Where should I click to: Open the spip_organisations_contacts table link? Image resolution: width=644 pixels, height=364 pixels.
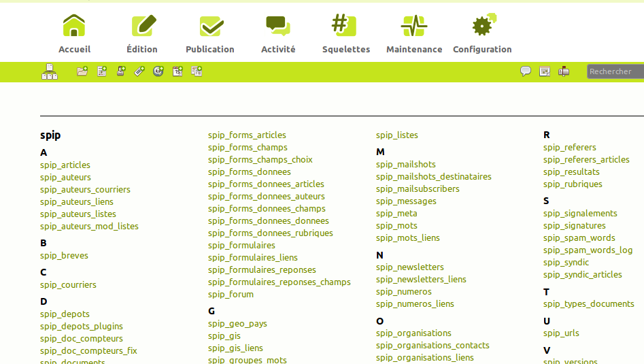tap(433, 346)
